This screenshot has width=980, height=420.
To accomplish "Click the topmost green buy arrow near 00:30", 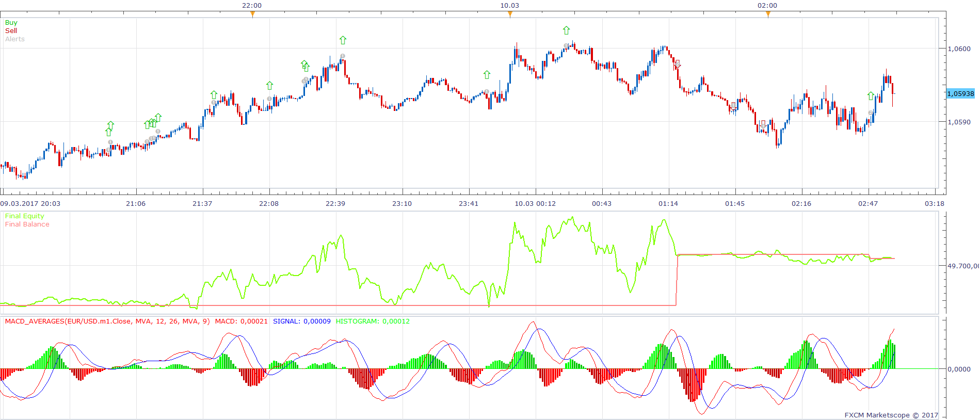I will click(x=566, y=30).
